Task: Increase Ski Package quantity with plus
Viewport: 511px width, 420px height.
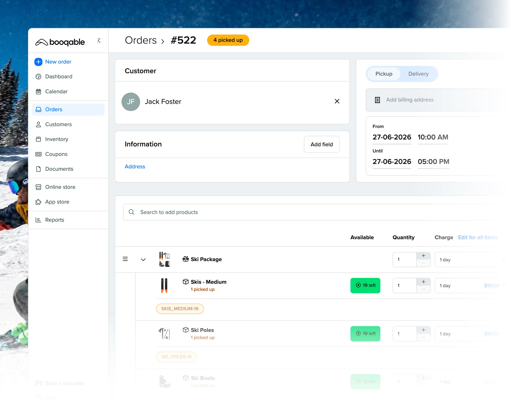Action: pos(423,256)
